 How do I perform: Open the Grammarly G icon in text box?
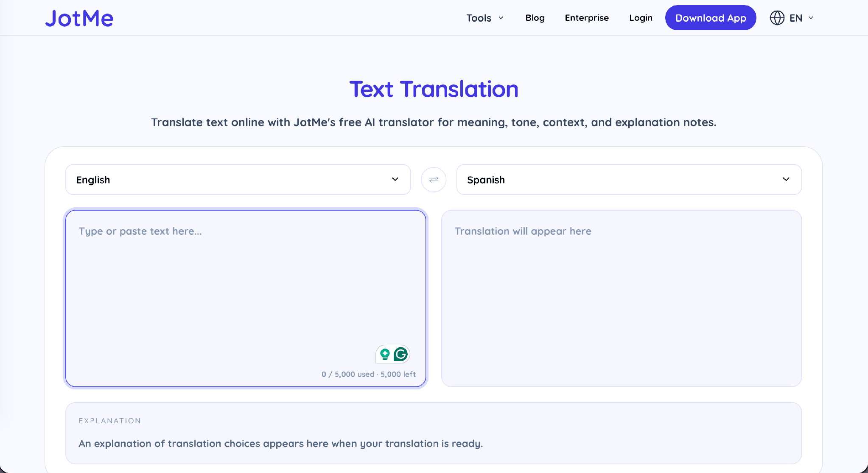point(400,354)
